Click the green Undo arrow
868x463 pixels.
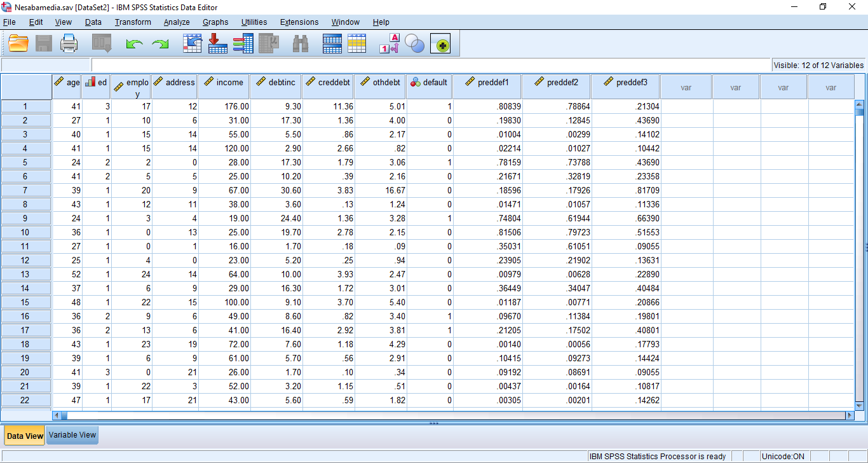pos(134,44)
